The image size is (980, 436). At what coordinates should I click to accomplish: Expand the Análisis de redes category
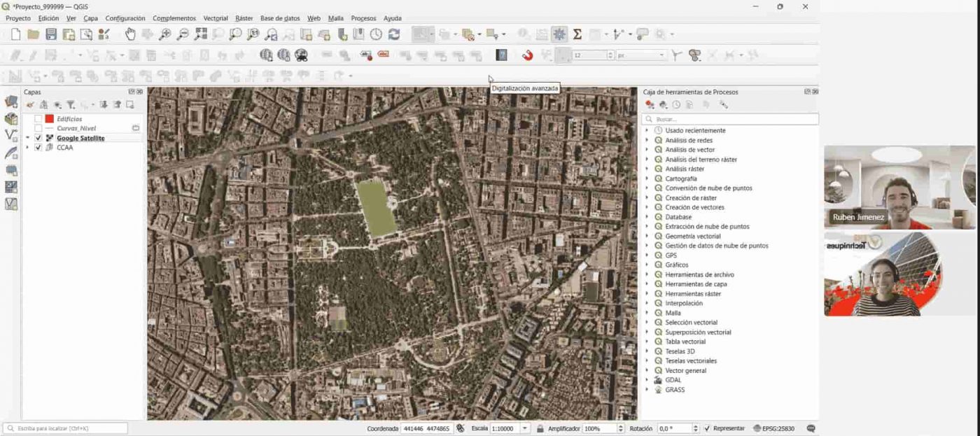647,140
